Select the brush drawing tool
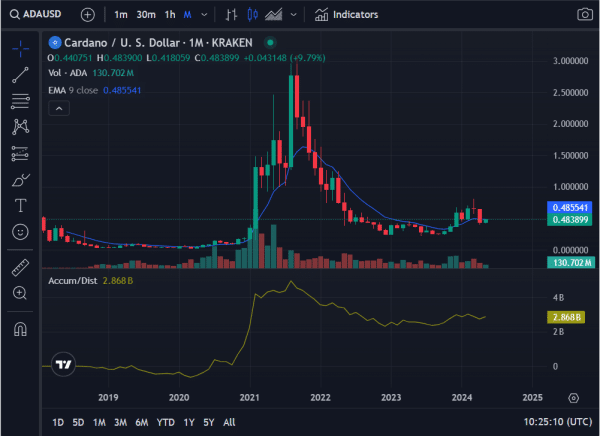 pos(20,180)
